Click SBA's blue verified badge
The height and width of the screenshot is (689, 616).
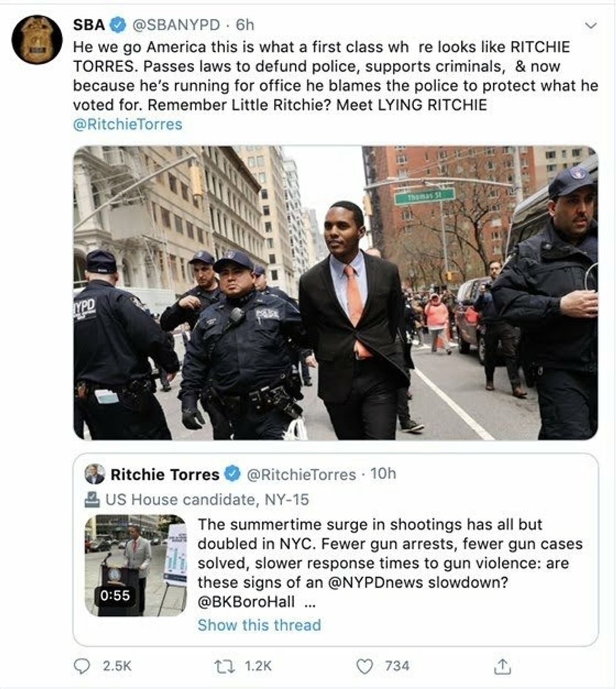(x=118, y=25)
